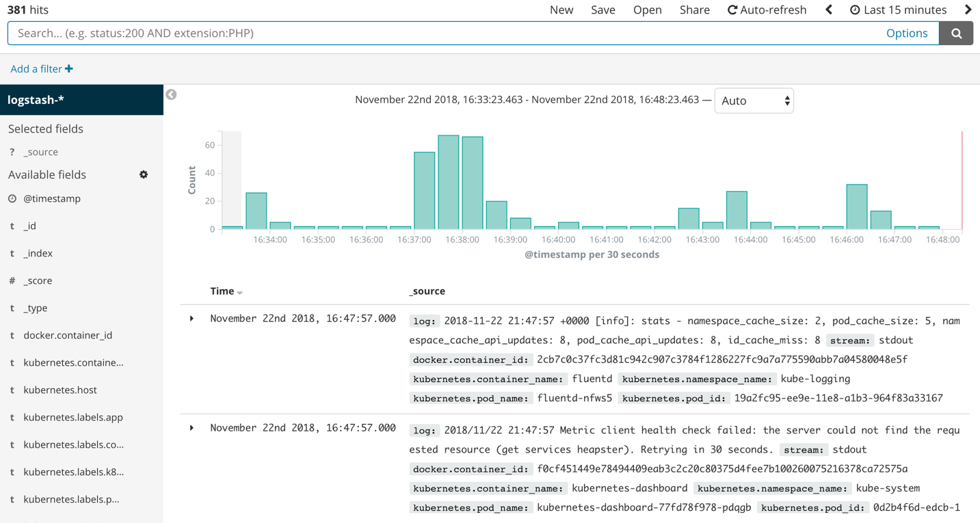This screenshot has width=980, height=523.
Task: Click the fluentd-nfws5 pod name value
Action: click(x=574, y=398)
